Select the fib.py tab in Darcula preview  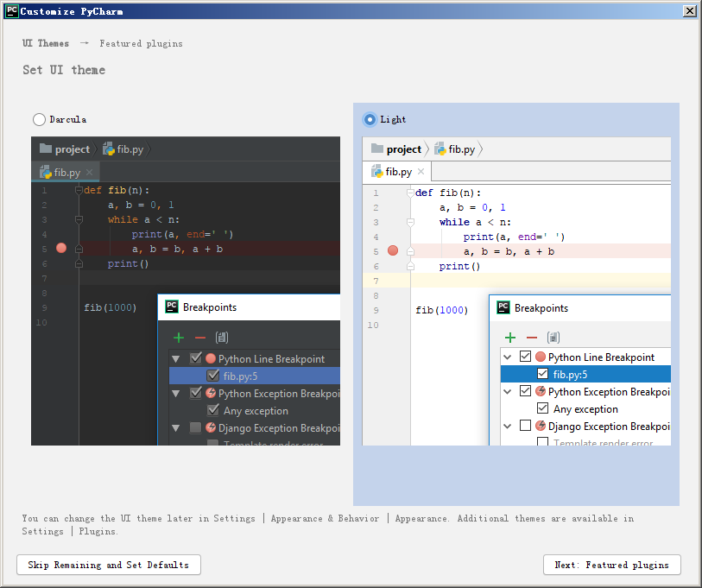tap(66, 172)
